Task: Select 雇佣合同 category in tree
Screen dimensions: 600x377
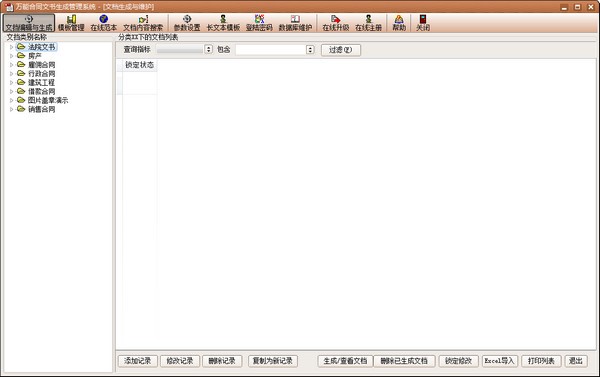Action: 42,65
